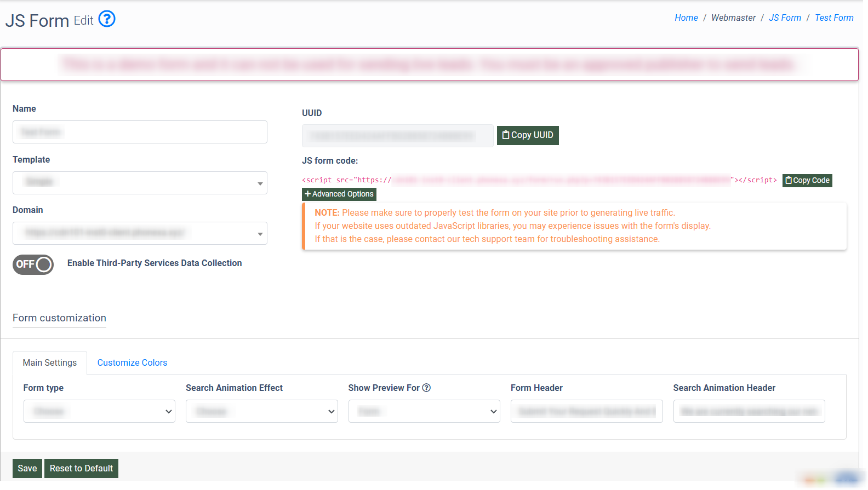Open the Form type dropdown

pyautogui.click(x=99, y=411)
